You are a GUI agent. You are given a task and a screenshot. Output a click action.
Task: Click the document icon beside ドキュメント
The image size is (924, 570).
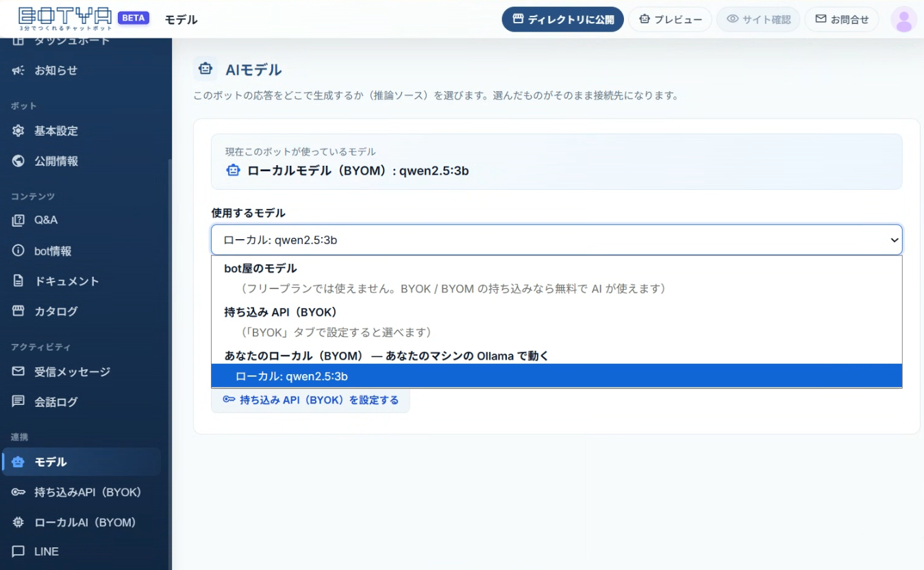coord(18,281)
